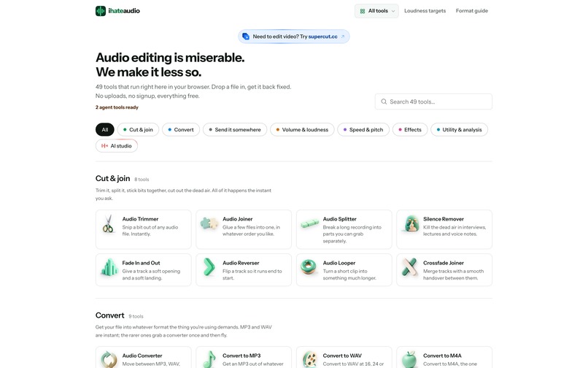Click the 'Cut & join' section heading
The width and height of the screenshot is (588, 368).
112,178
